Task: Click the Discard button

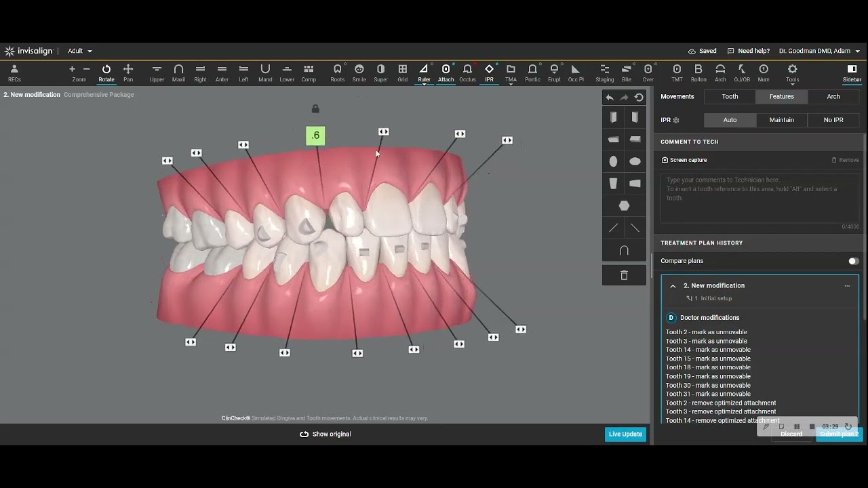Action: (x=791, y=434)
